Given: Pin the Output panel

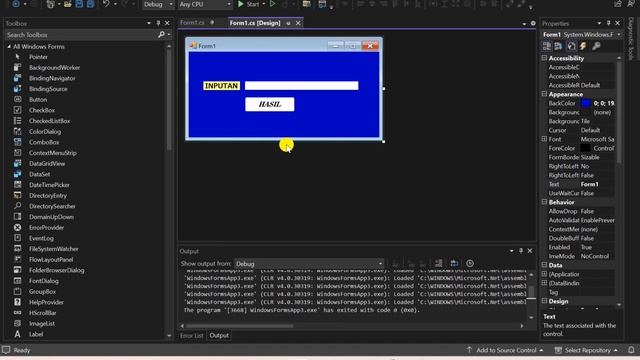Looking at the screenshot, I should (521, 251).
